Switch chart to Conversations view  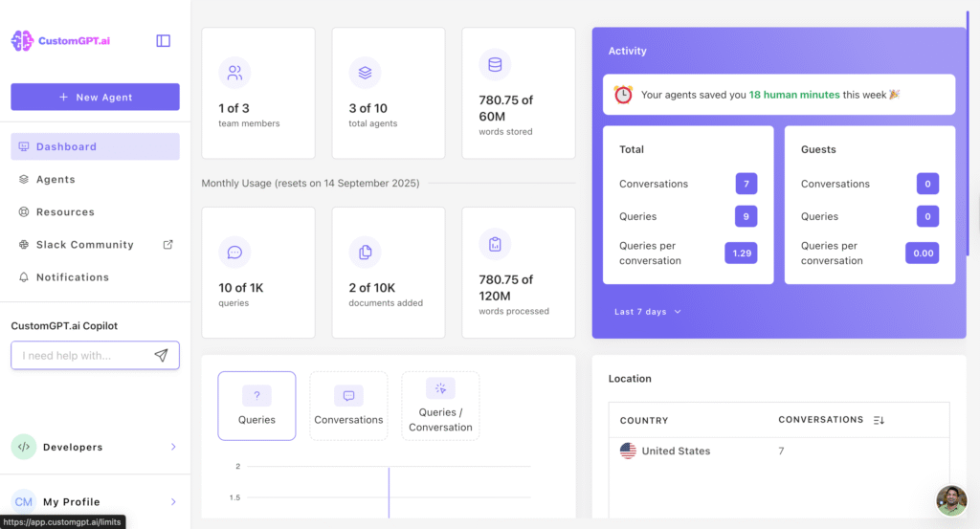(x=348, y=406)
